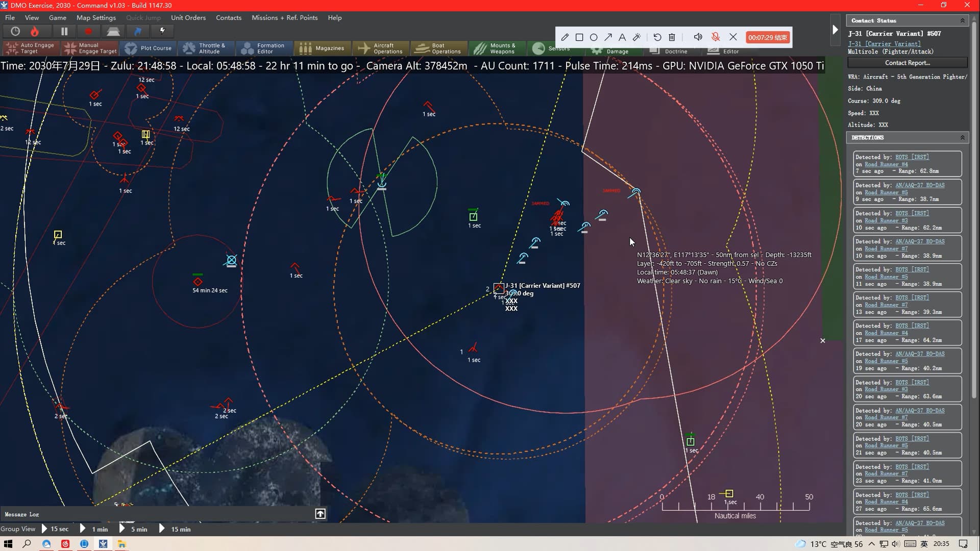Open Missions + Ref. Points menu
This screenshot has height=551, width=980.
pyautogui.click(x=284, y=17)
